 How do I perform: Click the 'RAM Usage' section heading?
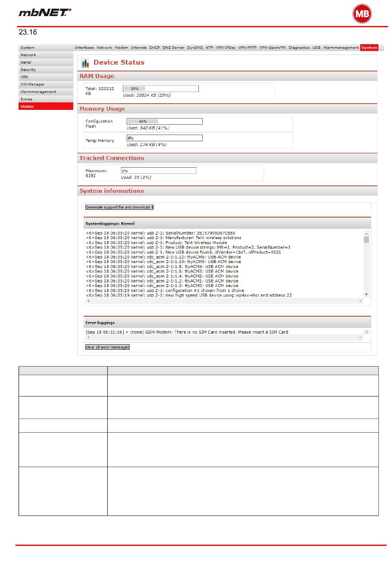coord(97,76)
